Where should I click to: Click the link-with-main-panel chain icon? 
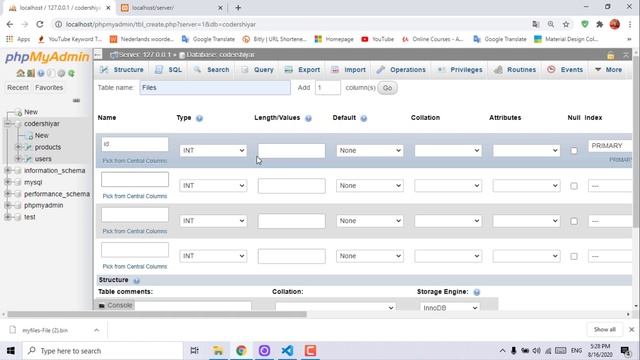click(76, 100)
